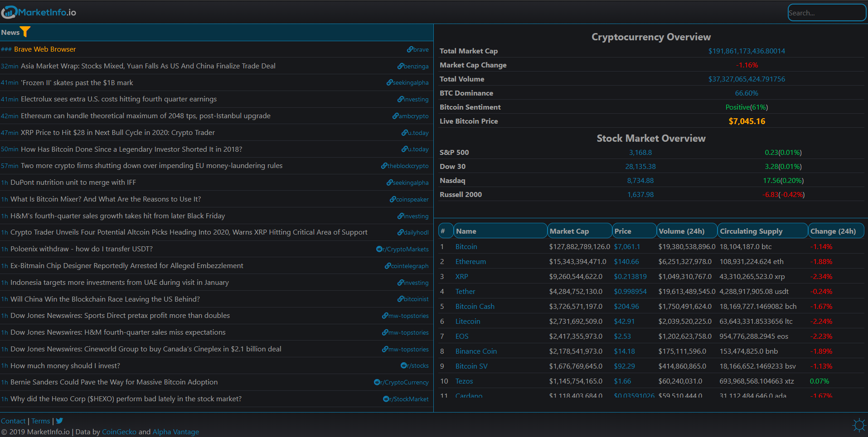Image resolution: width=868 pixels, height=437 pixels.
Task: Open Poloenix withdraw USDT headline
Action: 82,249
